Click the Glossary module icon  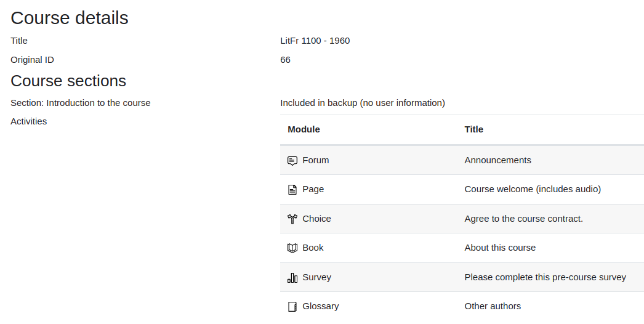click(x=292, y=307)
